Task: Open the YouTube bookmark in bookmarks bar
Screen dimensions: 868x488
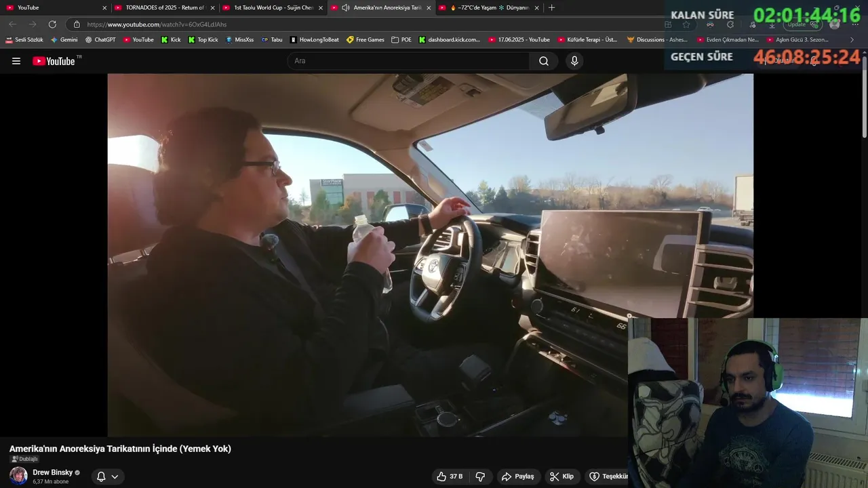Action: click(x=138, y=39)
